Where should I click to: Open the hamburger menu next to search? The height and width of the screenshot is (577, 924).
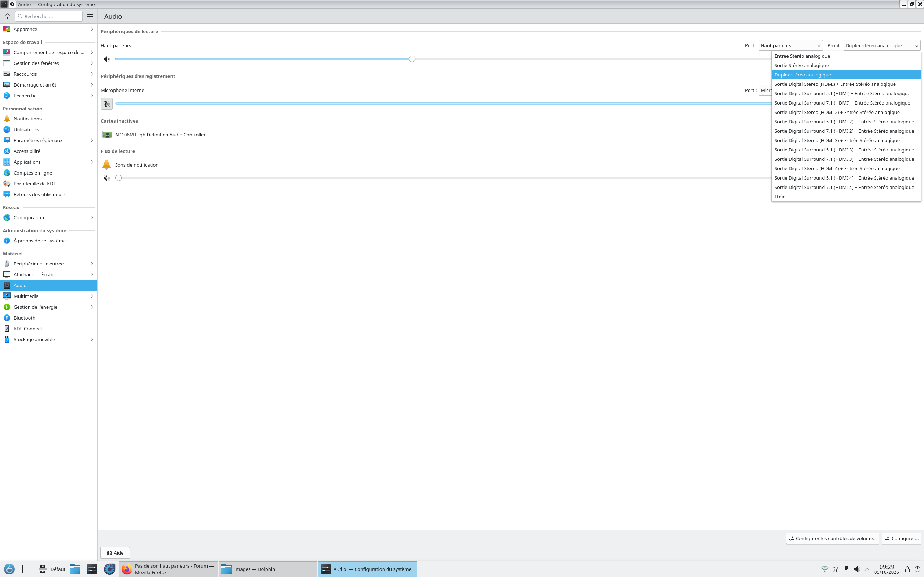90,16
